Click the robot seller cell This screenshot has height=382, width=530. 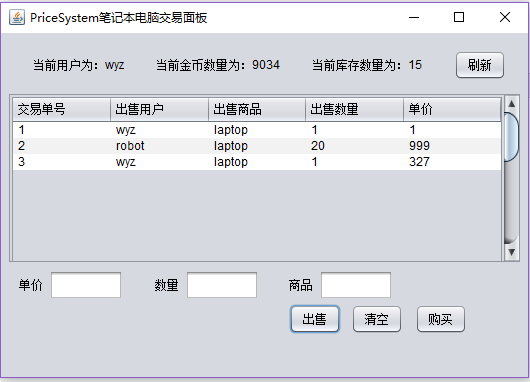pyautogui.click(x=159, y=146)
